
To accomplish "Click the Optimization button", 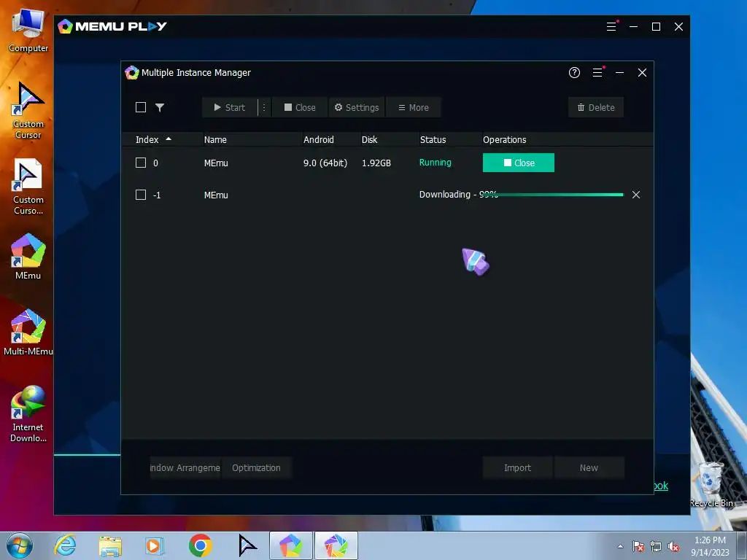I will click(x=256, y=467).
